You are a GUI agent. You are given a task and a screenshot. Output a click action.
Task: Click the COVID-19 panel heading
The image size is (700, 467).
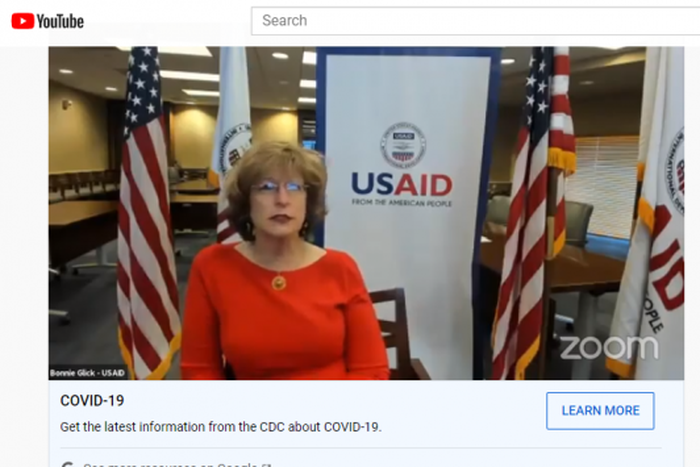(x=92, y=400)
